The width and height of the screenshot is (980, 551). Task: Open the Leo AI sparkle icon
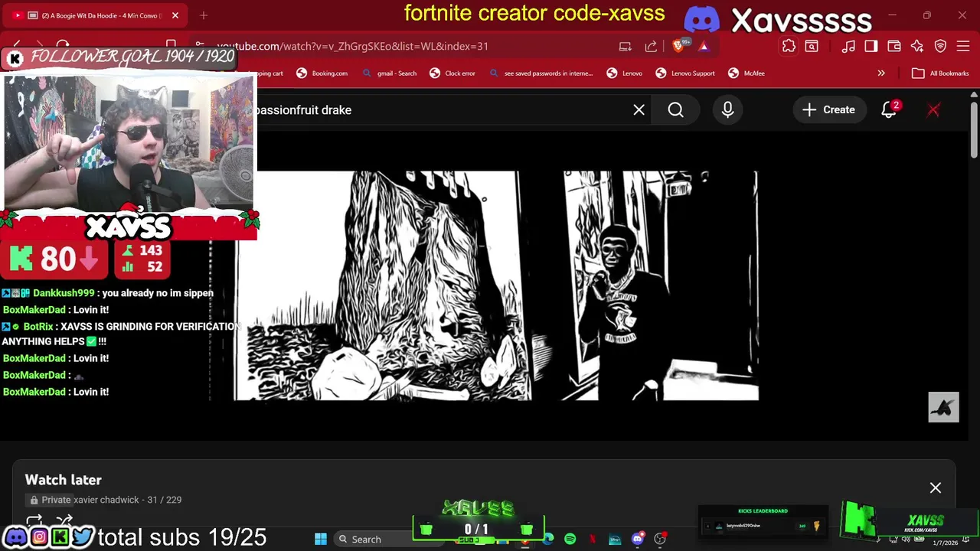coord(917,46)
